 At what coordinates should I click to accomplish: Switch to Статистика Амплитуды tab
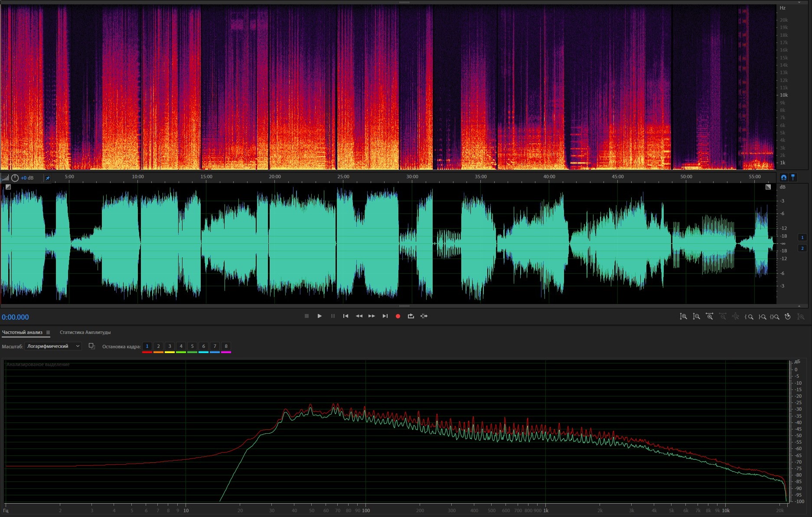click(85, 333)
